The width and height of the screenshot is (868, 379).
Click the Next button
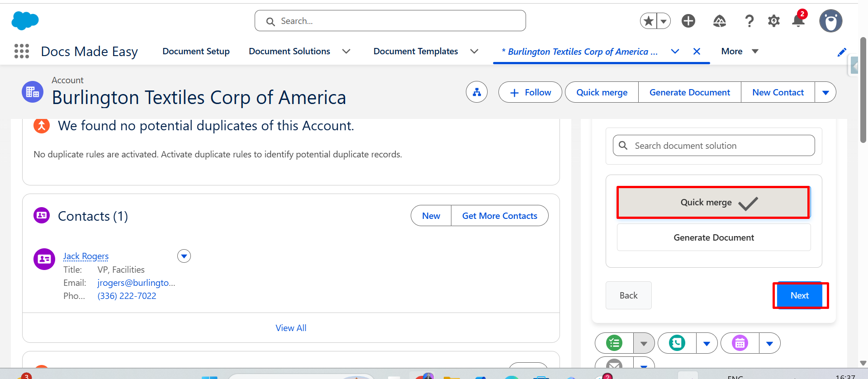(800, 295)
